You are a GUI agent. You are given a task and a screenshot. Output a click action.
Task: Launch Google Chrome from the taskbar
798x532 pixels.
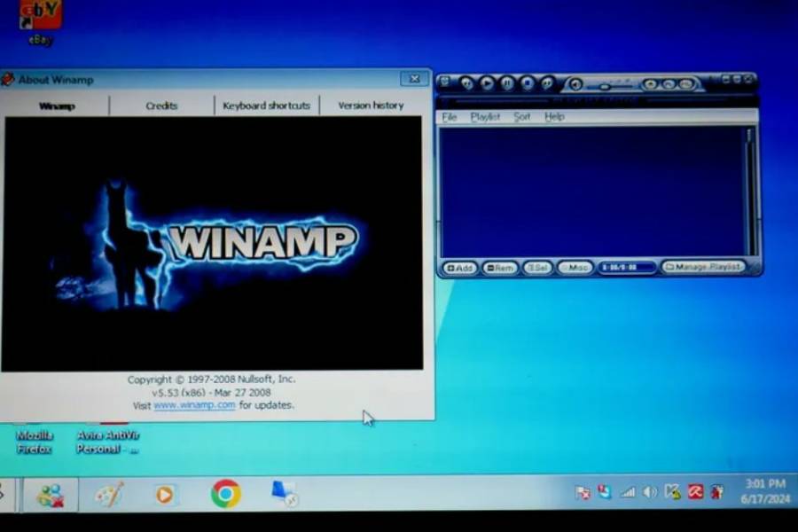[x=226, y=494]
